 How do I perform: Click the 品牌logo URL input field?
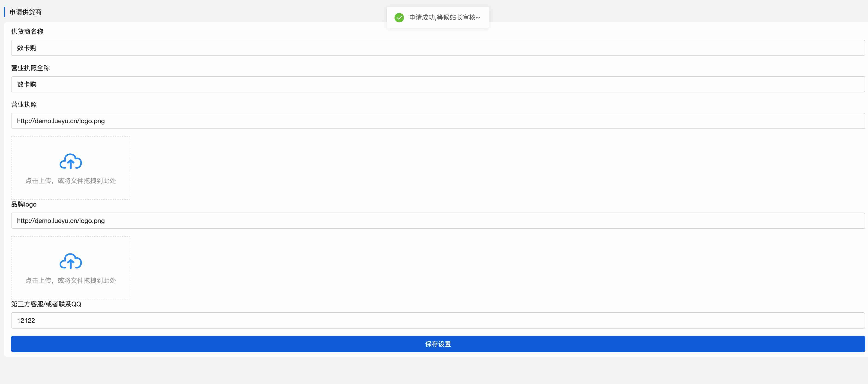point(438,220)
